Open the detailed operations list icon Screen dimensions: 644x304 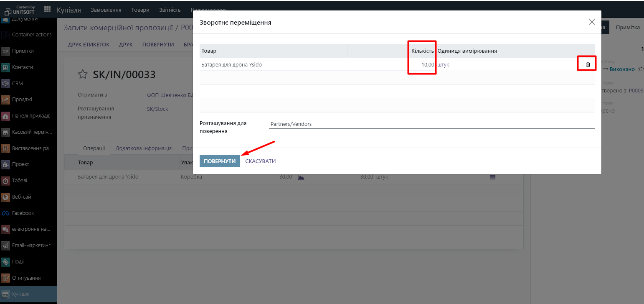coord(492,177)
